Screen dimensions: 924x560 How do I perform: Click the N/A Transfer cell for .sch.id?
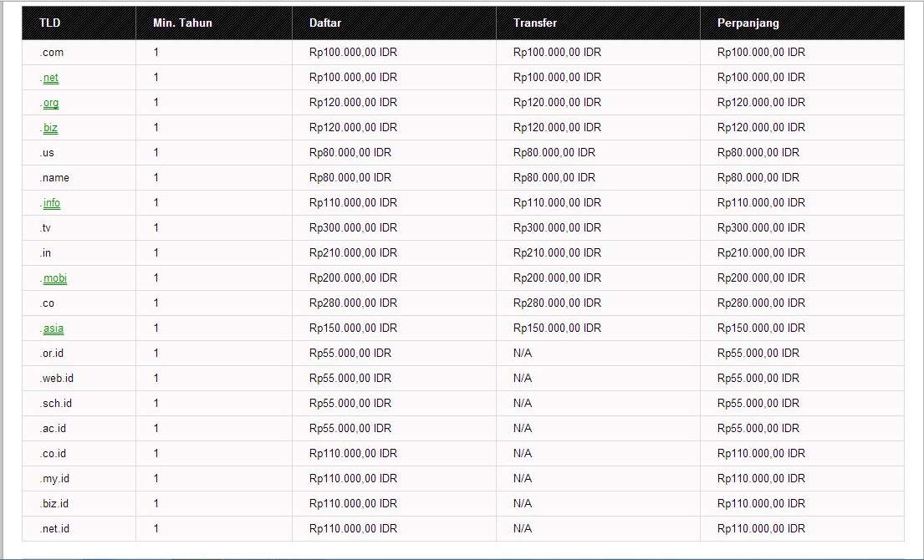(x=522, y=404)
